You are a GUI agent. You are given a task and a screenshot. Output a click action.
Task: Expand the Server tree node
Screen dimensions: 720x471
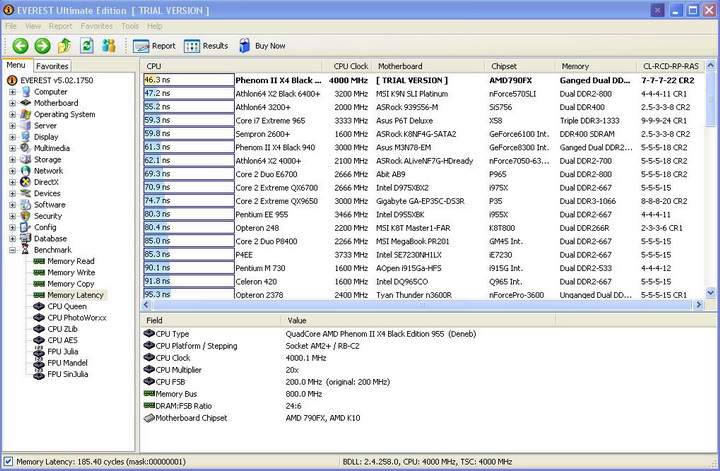(12, 126)
